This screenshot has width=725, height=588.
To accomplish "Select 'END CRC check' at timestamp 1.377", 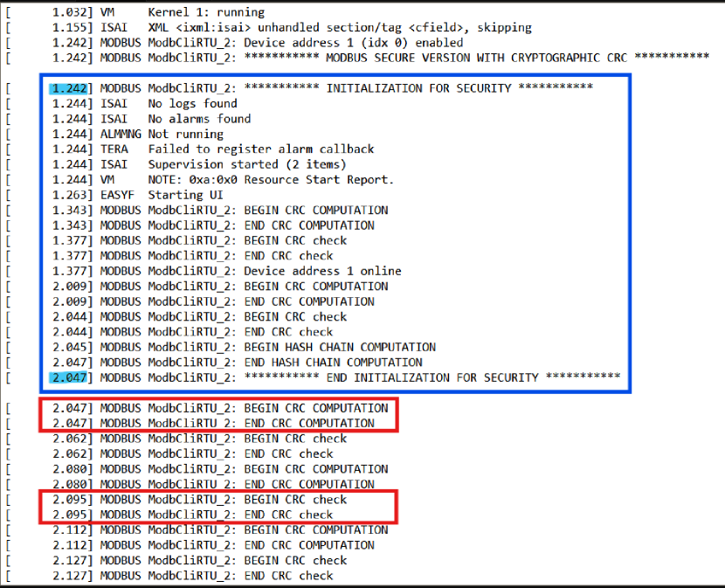I will [x=288, y=256].
